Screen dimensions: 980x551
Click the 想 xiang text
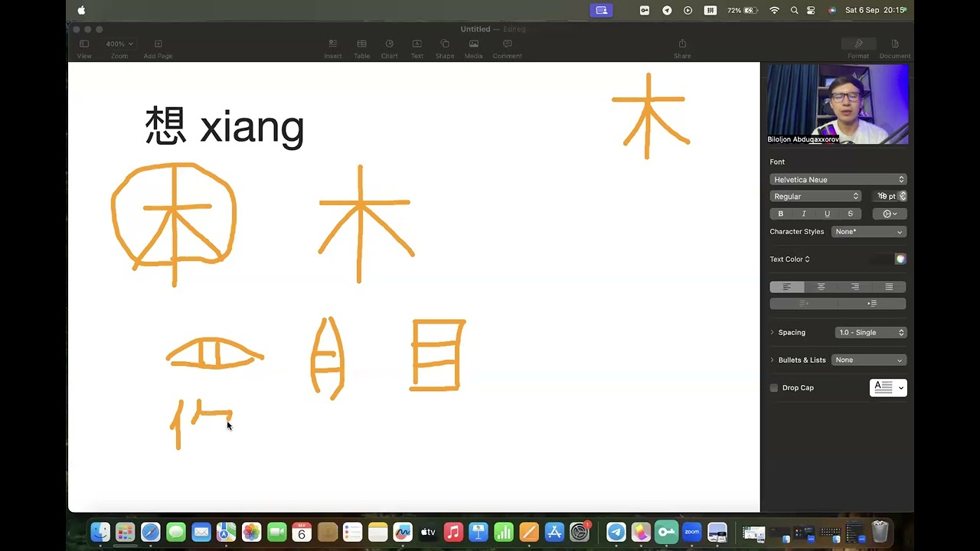224,126
